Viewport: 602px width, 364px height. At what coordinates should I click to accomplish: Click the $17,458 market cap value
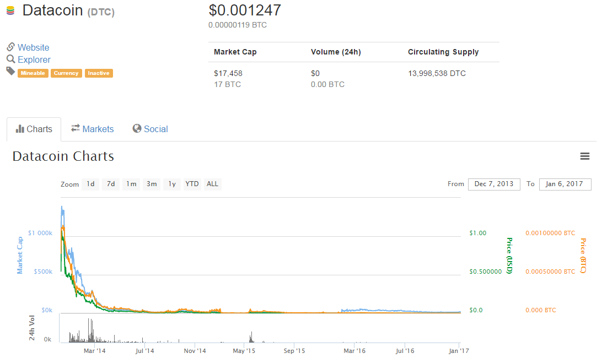[228, 73]
